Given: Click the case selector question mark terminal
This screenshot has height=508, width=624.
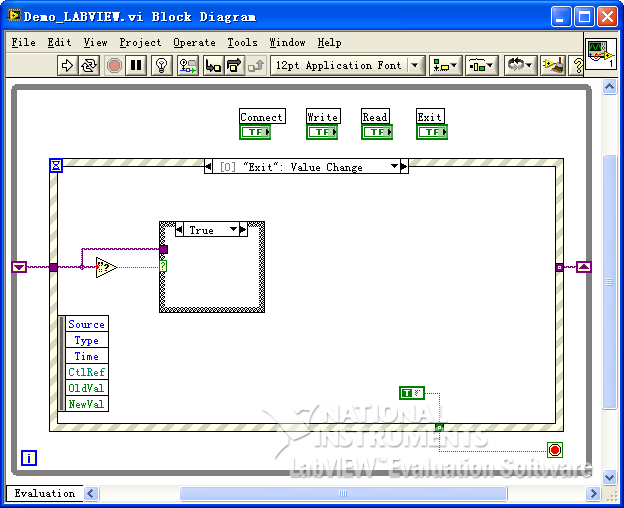Looking at the screenshot, I should click(163, 266).
